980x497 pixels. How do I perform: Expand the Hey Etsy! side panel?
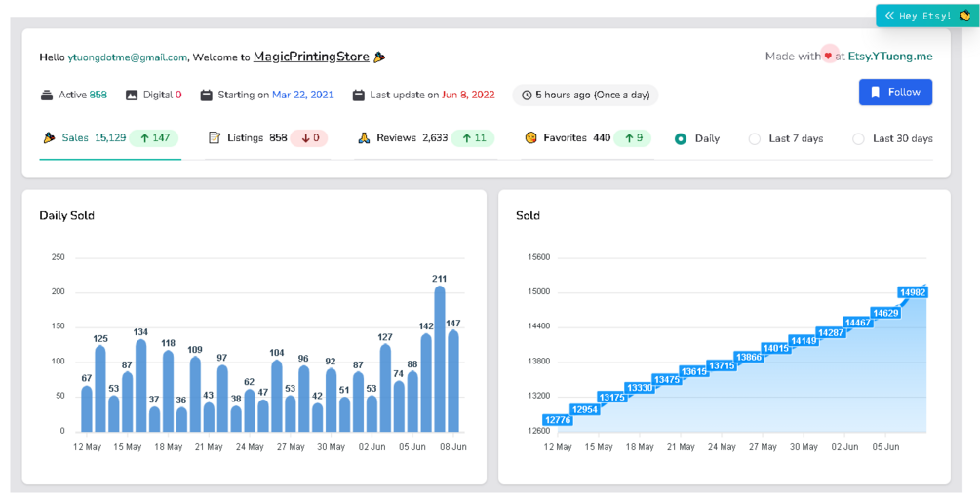[926, 16]
